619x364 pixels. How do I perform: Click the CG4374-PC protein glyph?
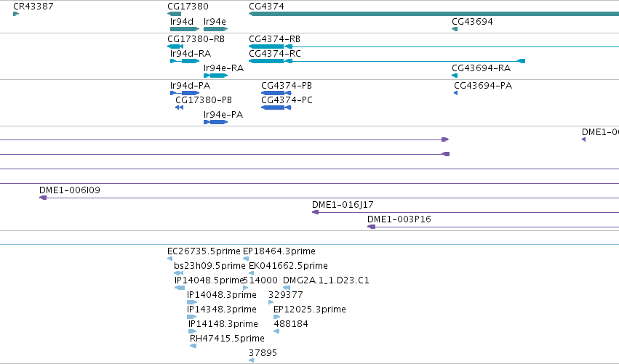coord(276,108)
